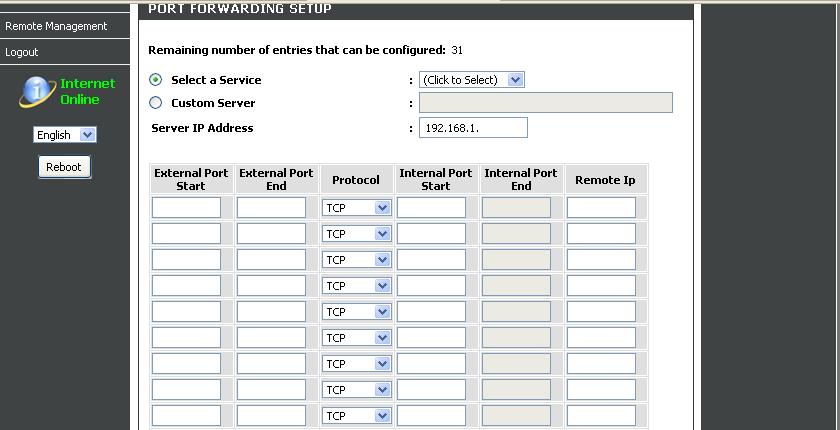Open Remote Management menu item
This screenshot has height=430, width=840.
[56, 26]
